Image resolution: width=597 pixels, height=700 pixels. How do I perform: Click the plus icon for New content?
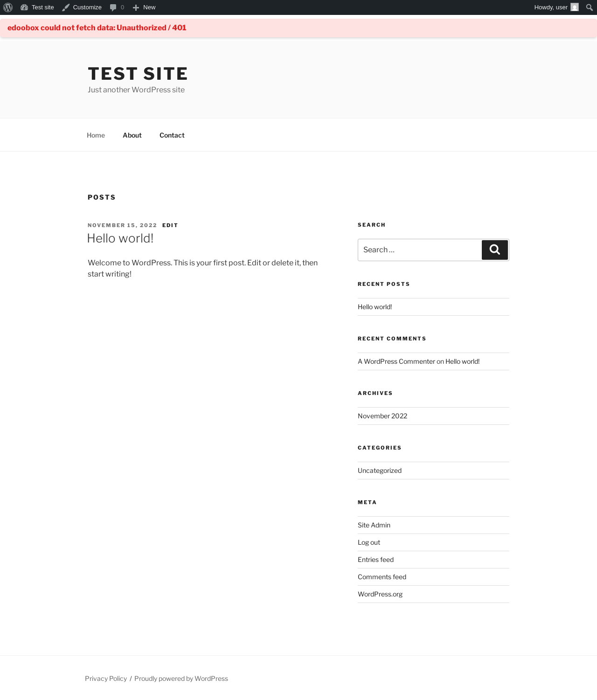tap(136, 7)
